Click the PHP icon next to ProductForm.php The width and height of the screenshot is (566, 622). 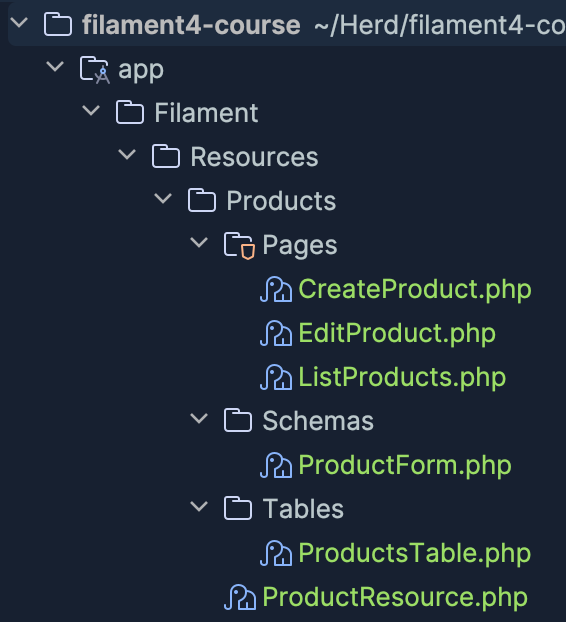276,465
